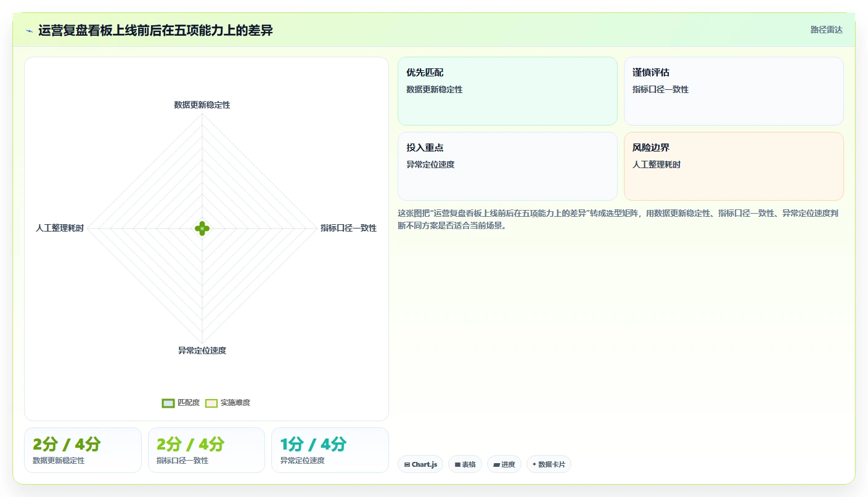Click 异常定位速度 text in 投入重点 card
Viewport: 868px width, 497px height.
tap(431, 165)
